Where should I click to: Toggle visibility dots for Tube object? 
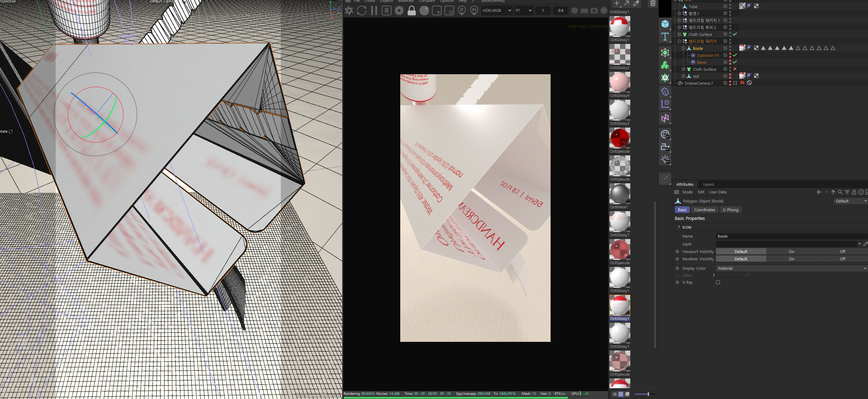click(730, 6)
